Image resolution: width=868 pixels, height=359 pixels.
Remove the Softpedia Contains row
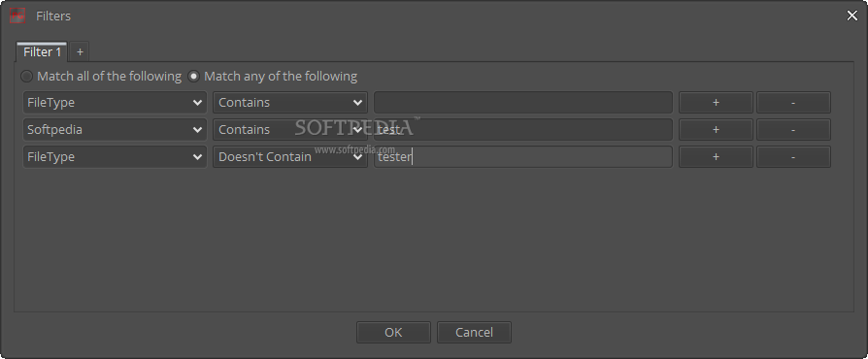click(x=793, y=129)
